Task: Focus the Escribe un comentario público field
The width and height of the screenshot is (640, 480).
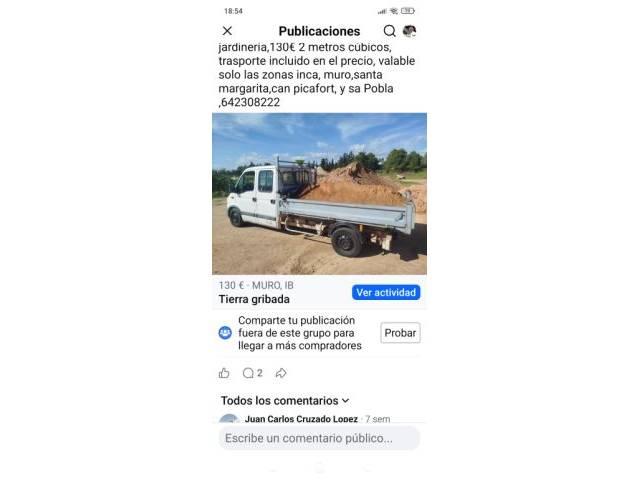Action: 319,438
